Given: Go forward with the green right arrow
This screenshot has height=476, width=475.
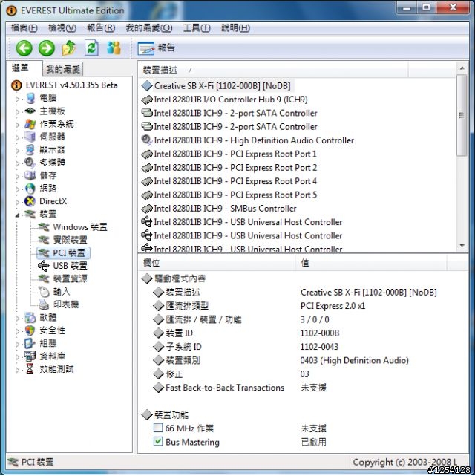Looking at the screenshot, I should click(x=47, y=48).
